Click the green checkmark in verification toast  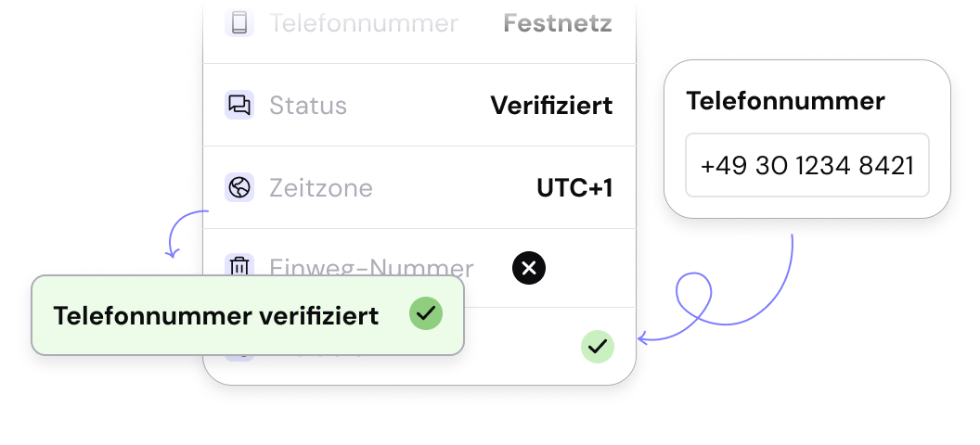point(426,314)
